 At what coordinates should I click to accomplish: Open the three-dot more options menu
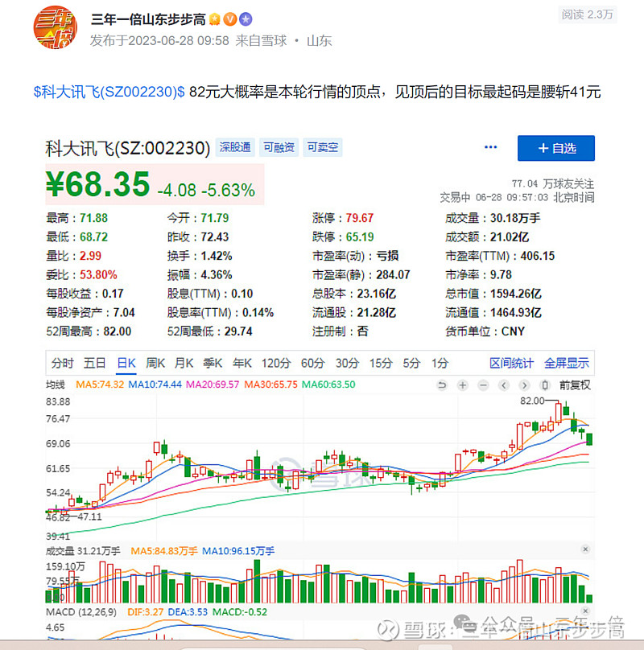490,147
